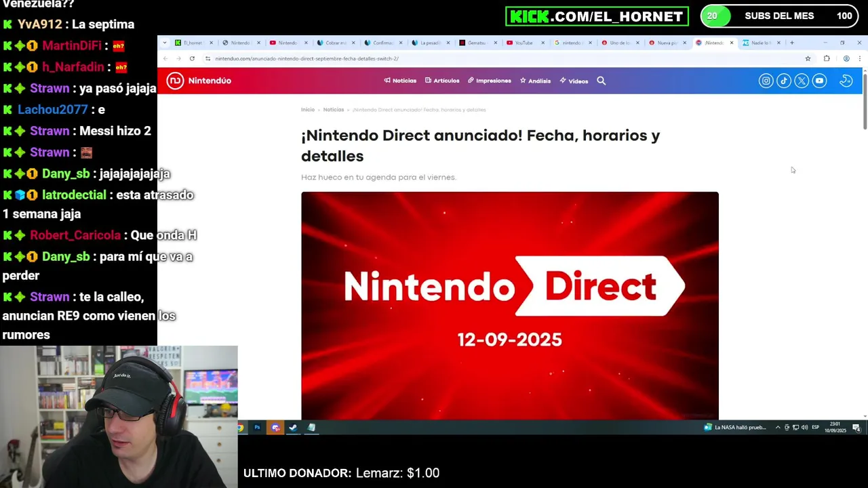Open Steam from the taskbar

point(293,428)
